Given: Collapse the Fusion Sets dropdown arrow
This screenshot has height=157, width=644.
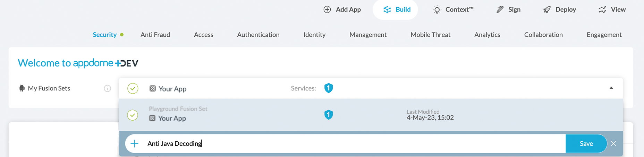Looking at the screenshot, I should click(x=611, y=88).
